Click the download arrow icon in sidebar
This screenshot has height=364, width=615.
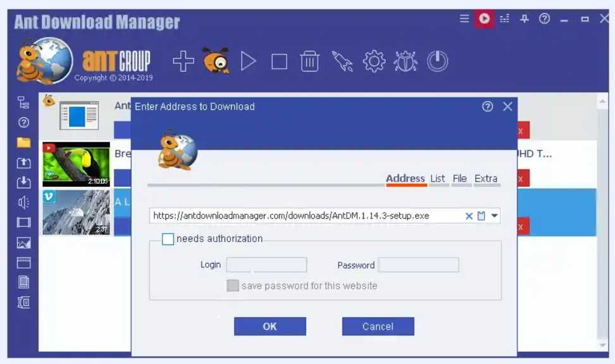click(23, 183)
